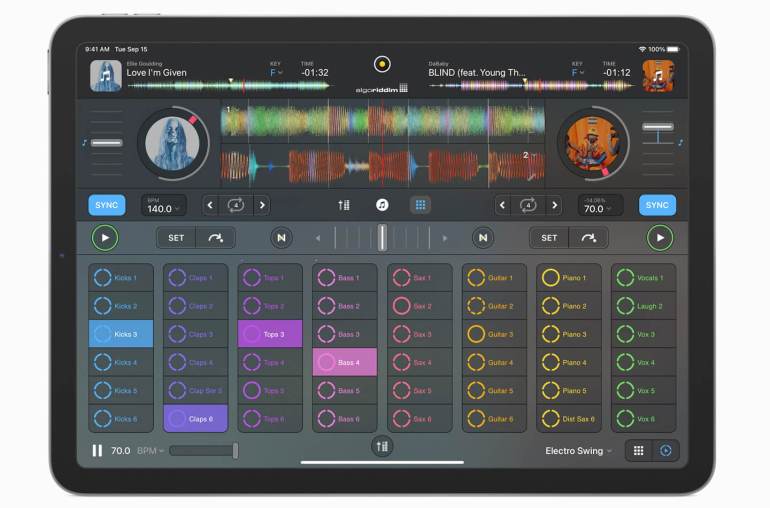The image size is (770, 508).
Task: Open looper mixer icon at bottom center
Action: coord(382,446)
